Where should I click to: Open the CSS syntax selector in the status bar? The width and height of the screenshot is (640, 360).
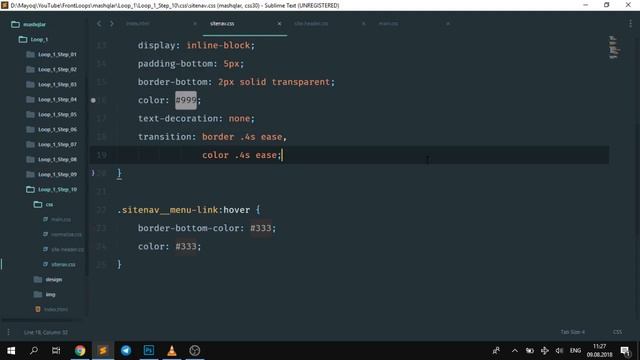coord(617,332)
